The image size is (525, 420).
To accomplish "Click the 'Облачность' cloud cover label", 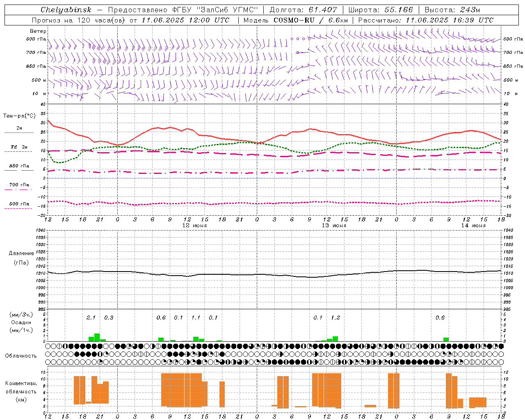I will 21,356.
